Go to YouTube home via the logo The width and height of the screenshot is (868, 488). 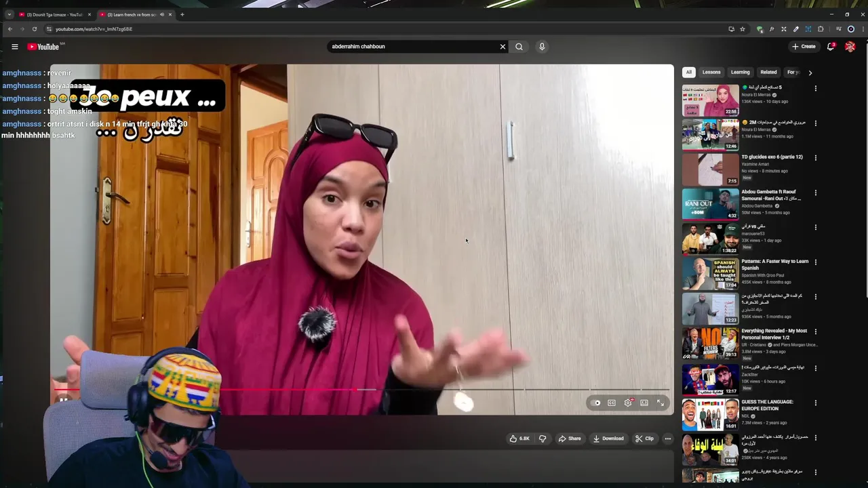[43, 47]
